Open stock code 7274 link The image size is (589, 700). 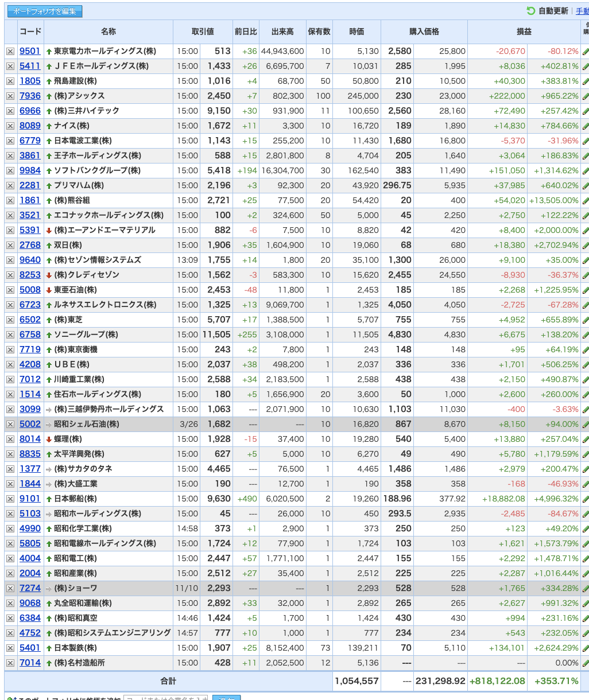click(x=30, y=588)
